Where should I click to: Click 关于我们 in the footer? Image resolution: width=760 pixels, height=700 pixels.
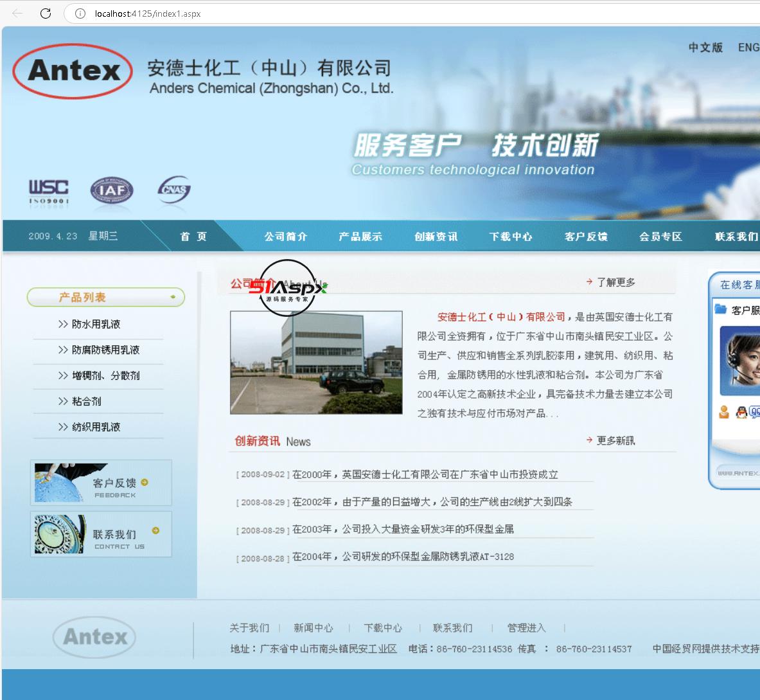[249, 628]
